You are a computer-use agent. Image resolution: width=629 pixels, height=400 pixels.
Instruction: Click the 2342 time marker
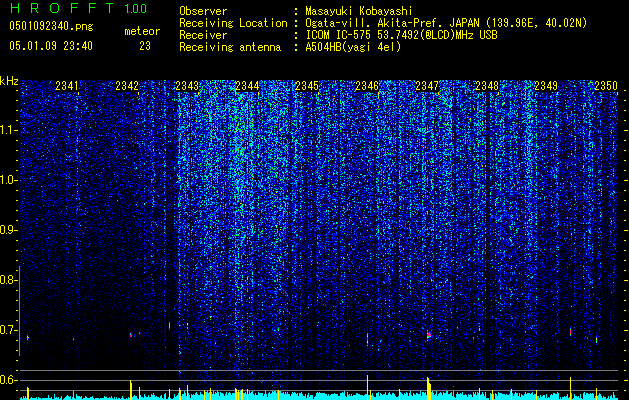point(127,86)
